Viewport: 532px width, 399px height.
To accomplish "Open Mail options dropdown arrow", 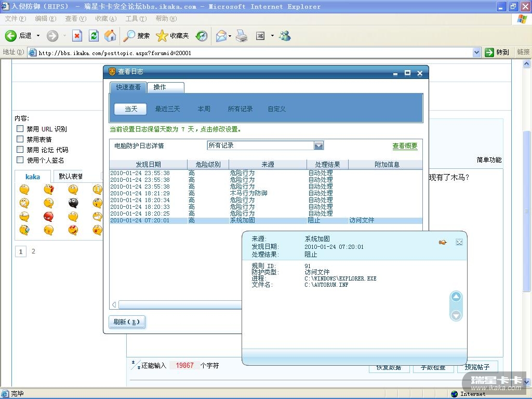I will [230, 36].
